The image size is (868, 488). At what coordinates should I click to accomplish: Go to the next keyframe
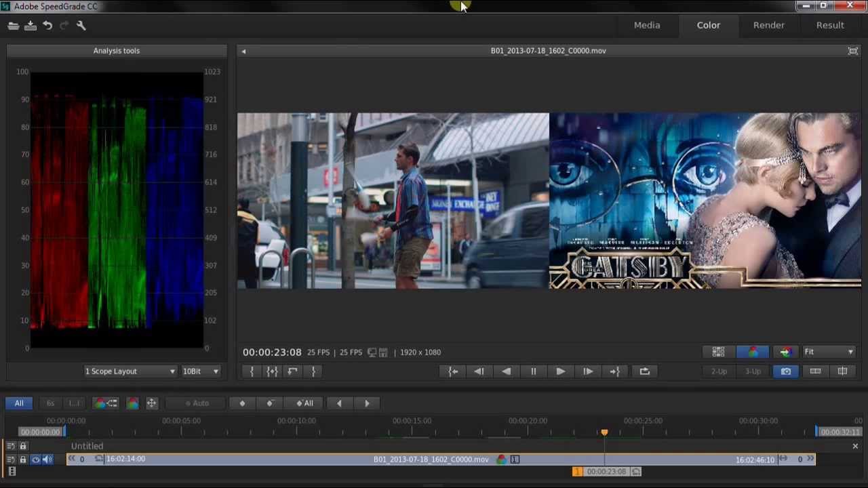coord(367,403)
